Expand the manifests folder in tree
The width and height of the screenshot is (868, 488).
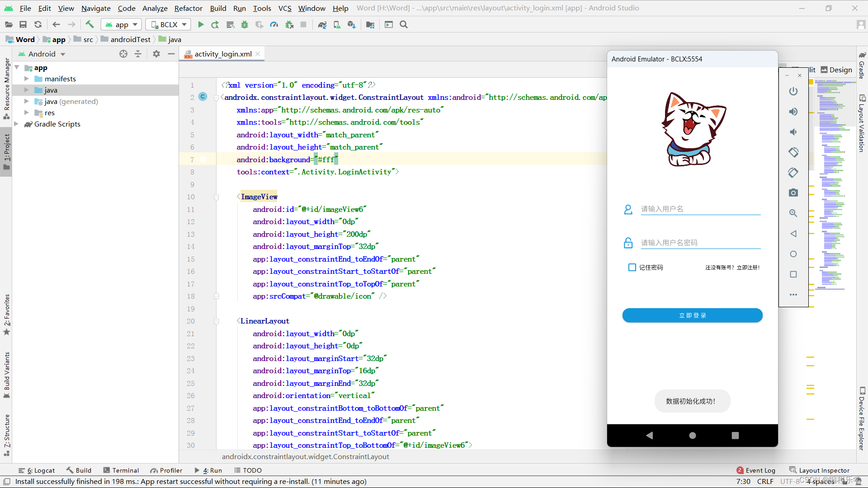(27, 79)
